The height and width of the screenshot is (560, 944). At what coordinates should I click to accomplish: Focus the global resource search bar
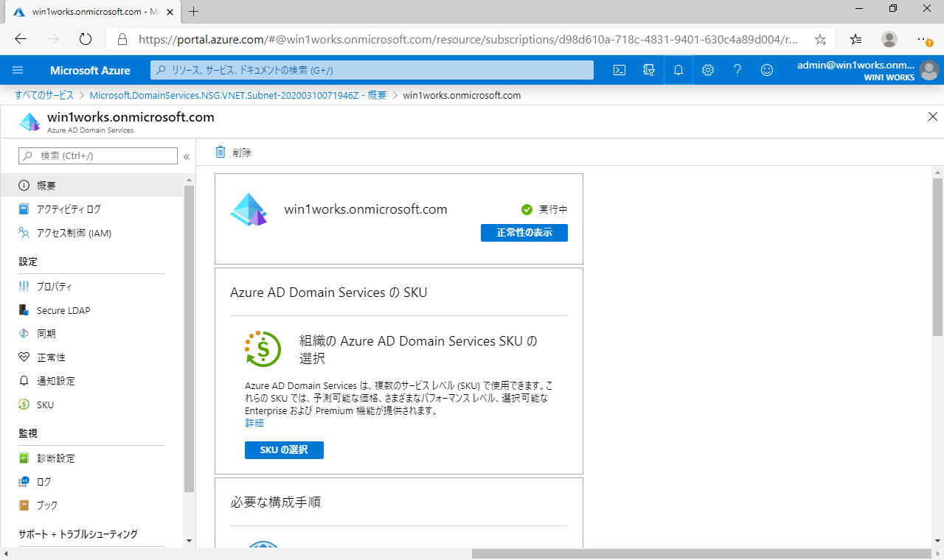tap(372, 70)
